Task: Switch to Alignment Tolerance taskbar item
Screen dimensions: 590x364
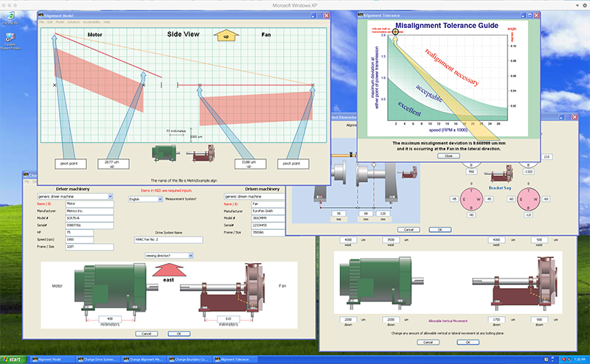Action: click(x=232, y=359)
